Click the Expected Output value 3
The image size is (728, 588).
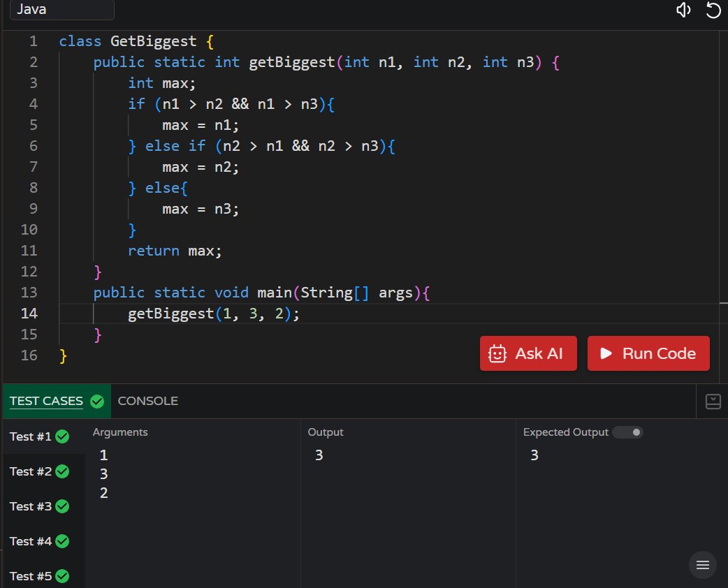pyautogui.click(x=534, y=455)
